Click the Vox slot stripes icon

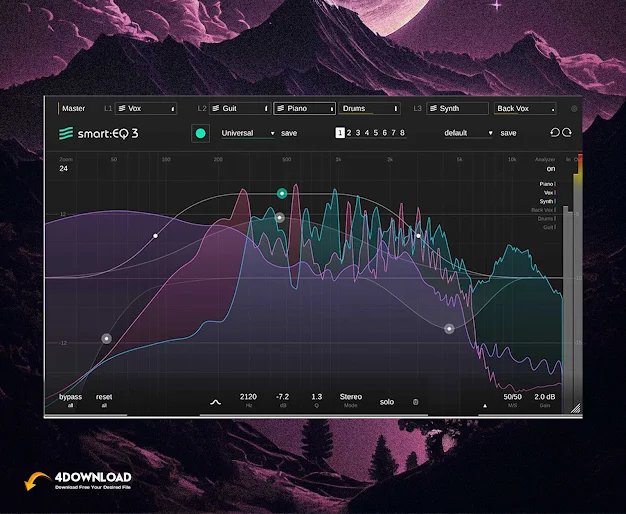(122, 108)
